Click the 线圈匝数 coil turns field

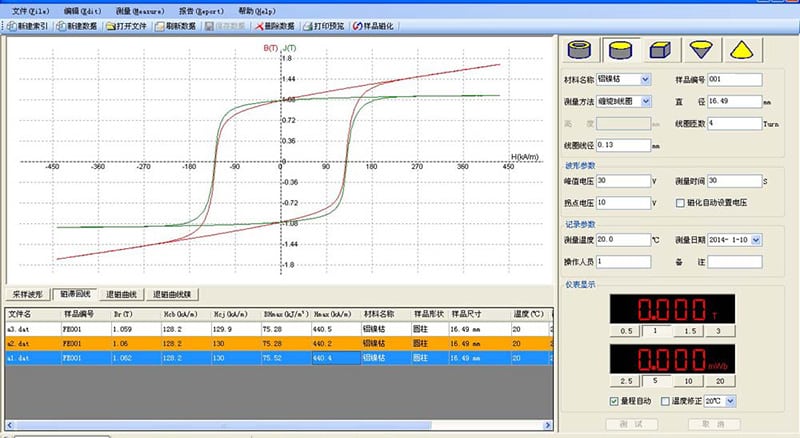pos(735,124)
